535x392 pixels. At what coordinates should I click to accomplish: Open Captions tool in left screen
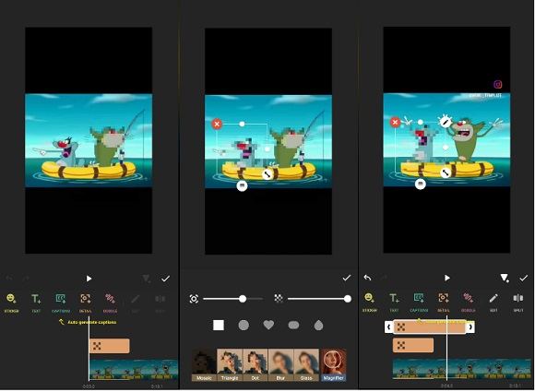click(x=61, y=303)
